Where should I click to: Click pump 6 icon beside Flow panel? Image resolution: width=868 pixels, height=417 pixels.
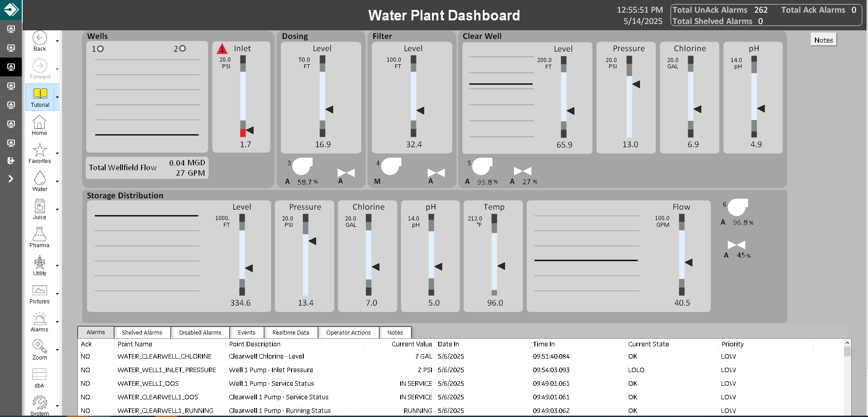click(x=738, y=207)
